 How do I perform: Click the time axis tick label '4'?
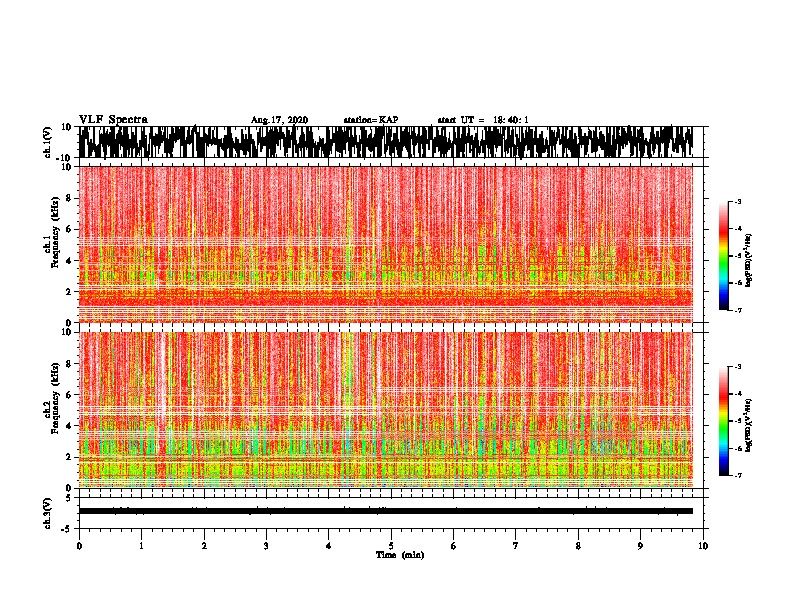329,546
